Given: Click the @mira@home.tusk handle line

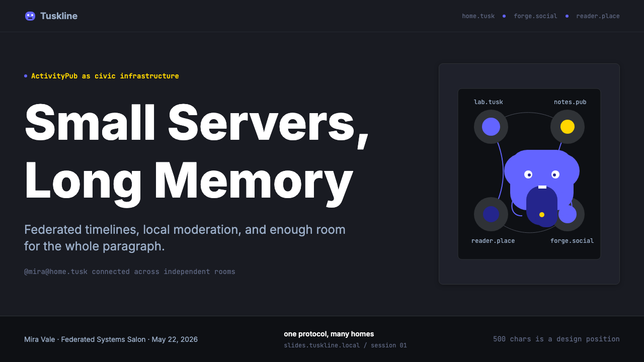Looking at the screenshot, I should click(x=130, y=271).
